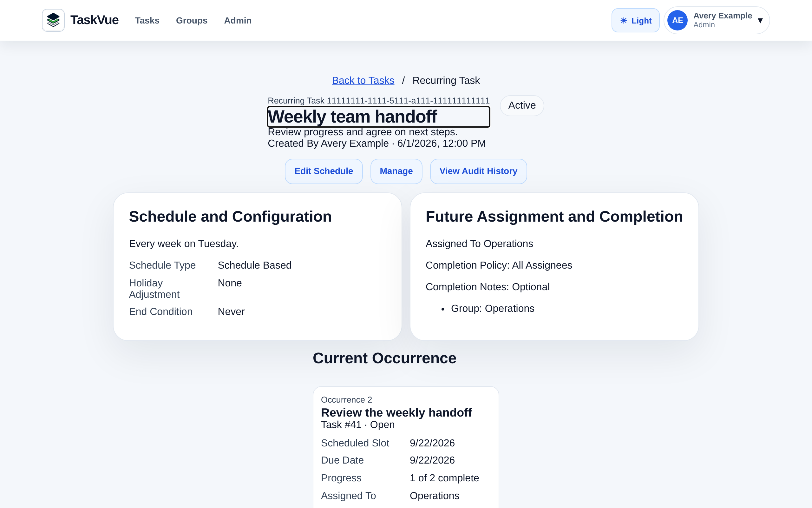
Task: Click the Scheduled Slot date 9/22/2026
Action: (x=432, y=443)
